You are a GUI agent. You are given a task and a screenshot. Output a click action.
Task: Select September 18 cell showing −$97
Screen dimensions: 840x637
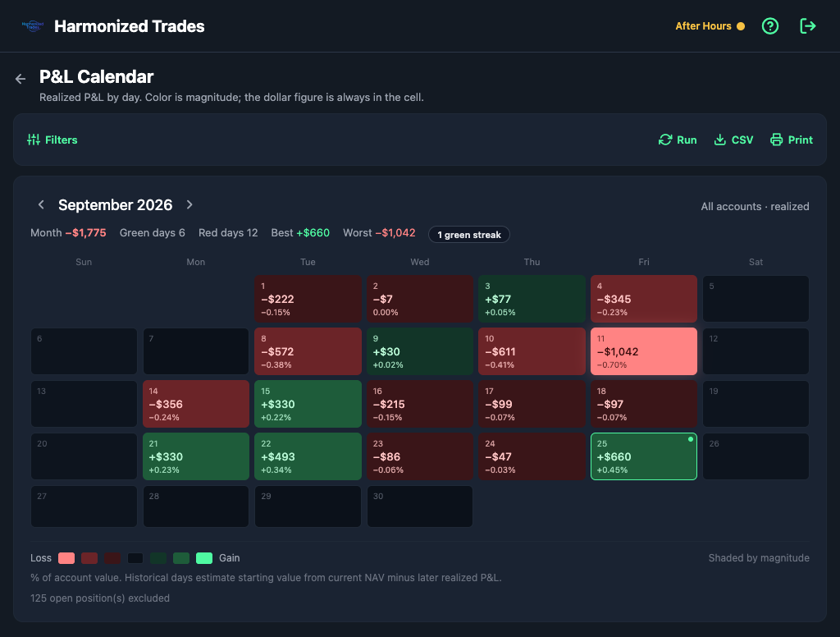(644, 404)
